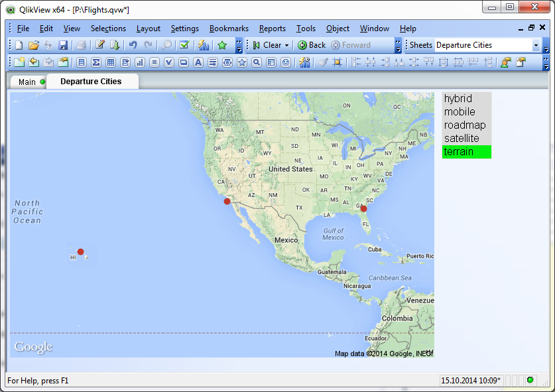Screen dimensions: 555x392
Task: Create a Statistics Box with sigma icon
Action: tap(95, 62)
